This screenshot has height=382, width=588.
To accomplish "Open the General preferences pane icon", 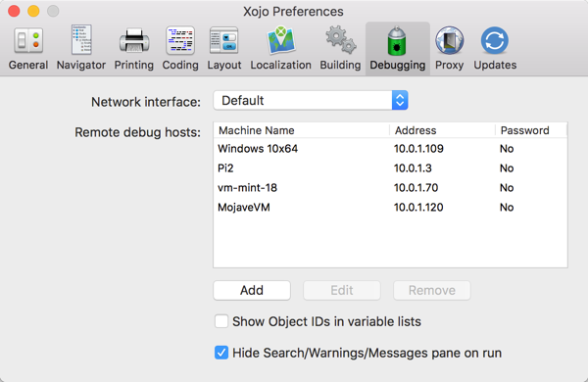I will pyautogui.click(x=28, y=40).
